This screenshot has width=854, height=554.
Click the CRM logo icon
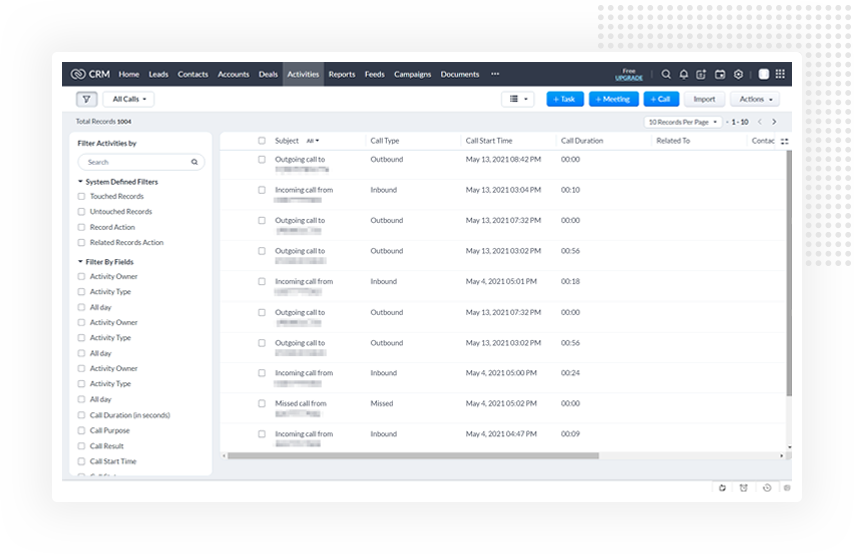[78, 74]
